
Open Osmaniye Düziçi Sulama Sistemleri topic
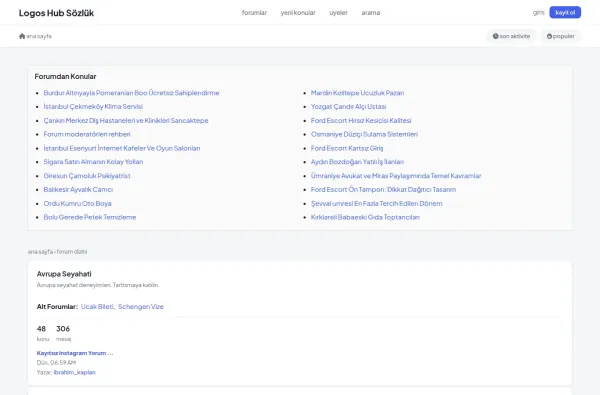pyautogui.click(x=364, y=134)
